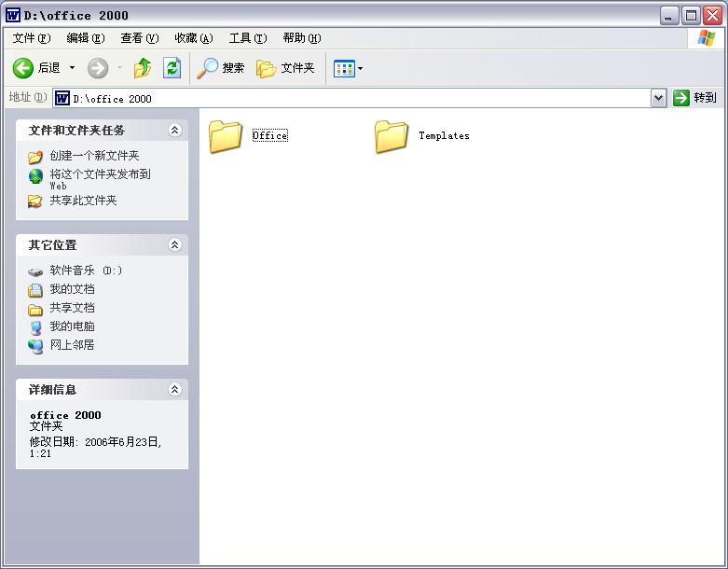Click the Shared Documents folder icon
Viewport: 728px width, 569px height.
(35, 310)
